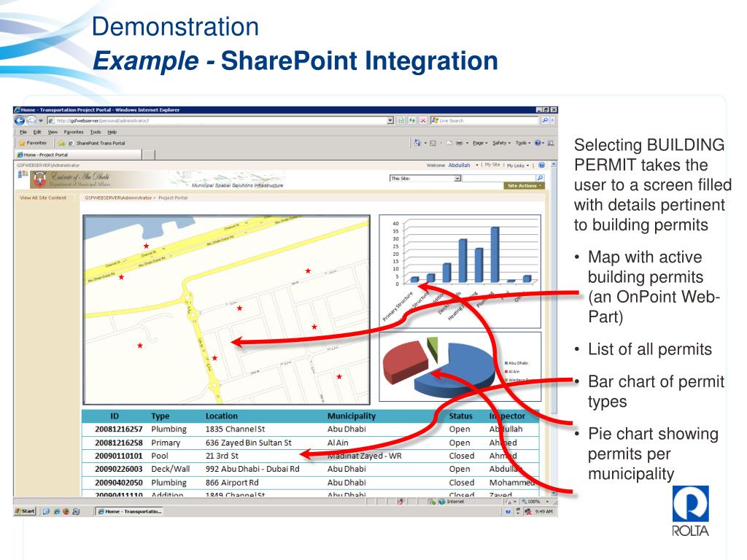Click the Windows Start button
This screenshot has width=747, height=560.
click(26, 511)
